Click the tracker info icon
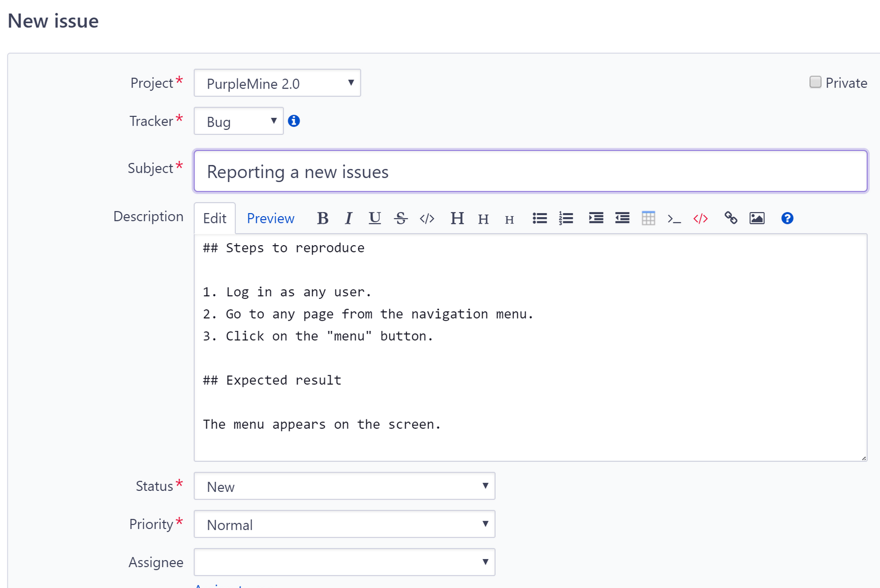This screenshot has width=880, height=588. 294,121
